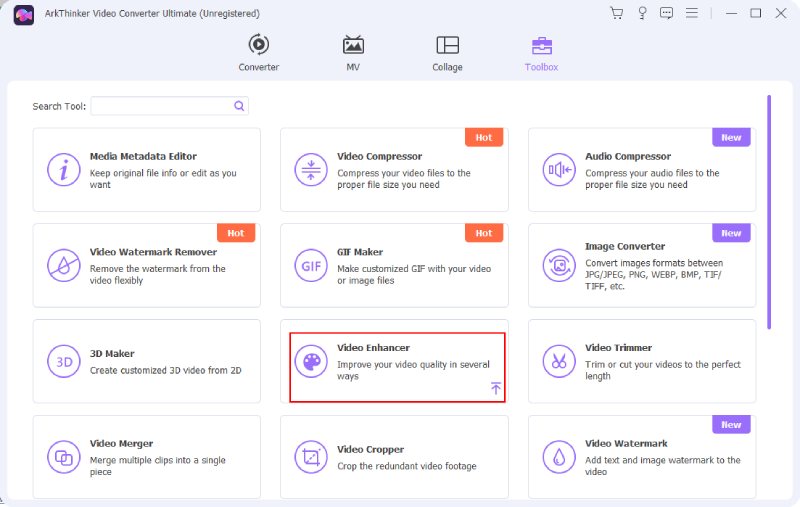This screenshot has height=507, width=800.
Task: Click the vertical scrollbar of tool list
Action: [769, 212]
